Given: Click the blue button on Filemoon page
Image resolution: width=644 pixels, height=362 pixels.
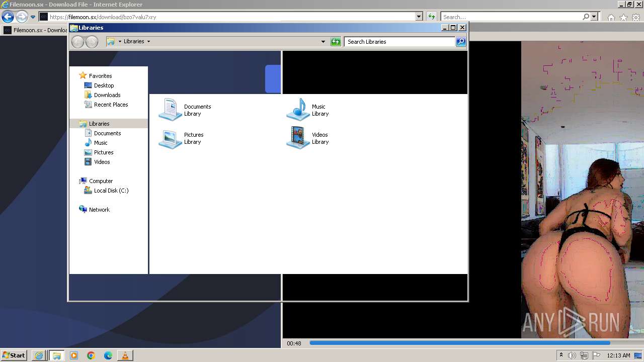Looking at the screenshot, I should (273, 79).
